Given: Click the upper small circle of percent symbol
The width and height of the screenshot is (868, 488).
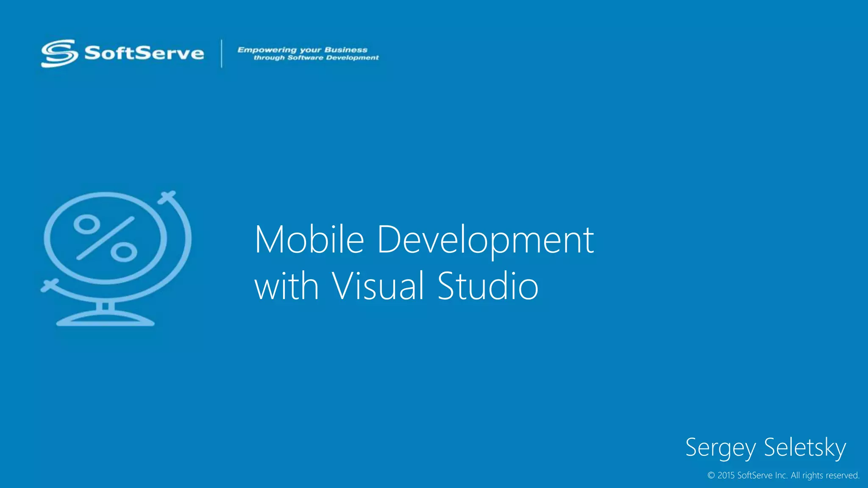Looking at the screenshot, I should [87, 225].
